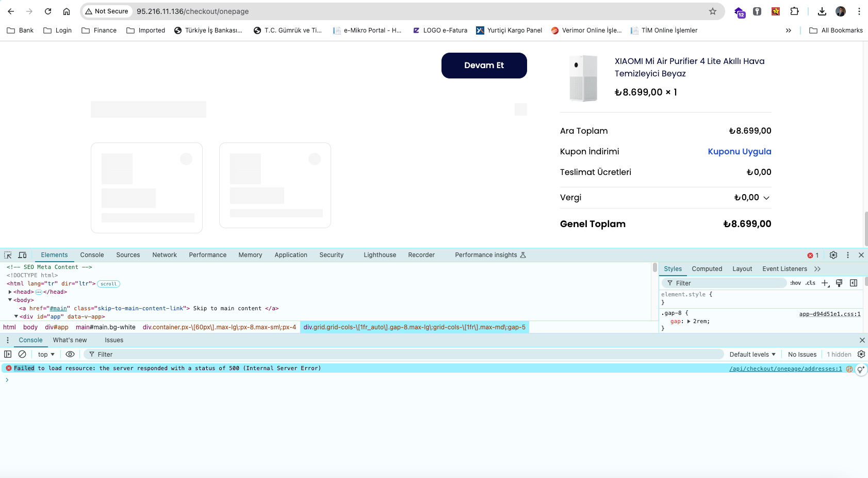Image resolution: width=868 pixels, height=478 pixels.
Task: Click the network request icon beside addresses link
Action: tap(849, 369)
